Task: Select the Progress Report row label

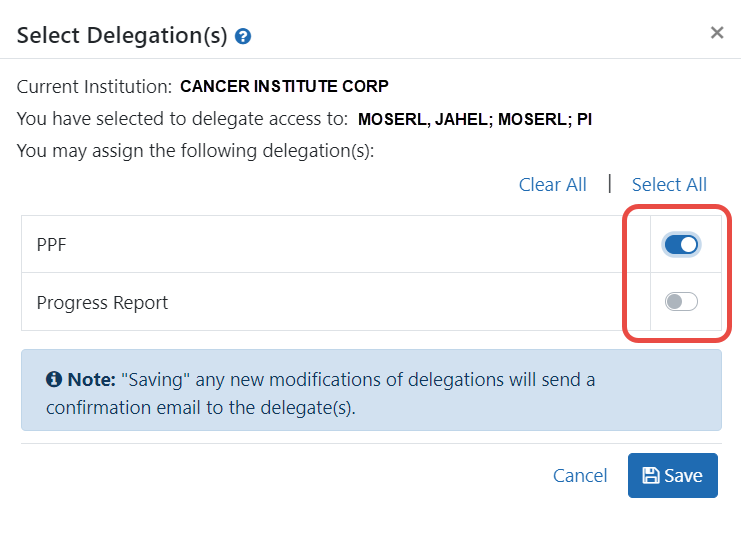Action: (x=102, y=302)
